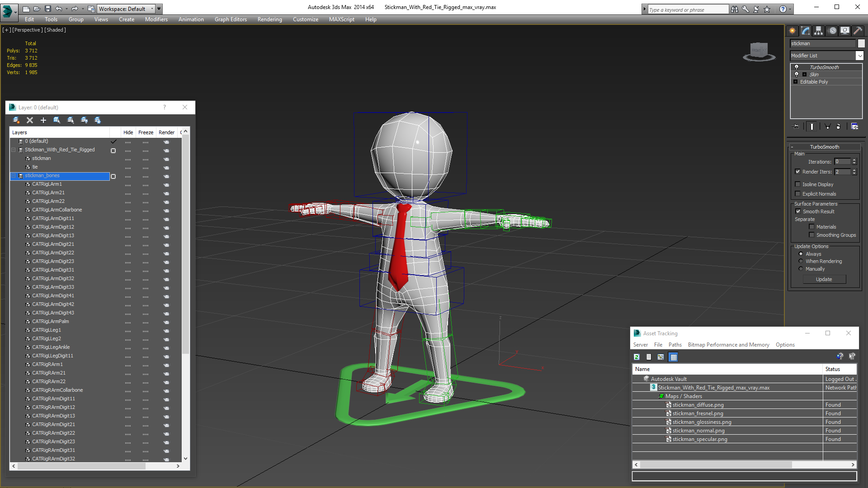Click Create New Layer icon in Layer dialog
868x488 pixels.
point(16,120)
